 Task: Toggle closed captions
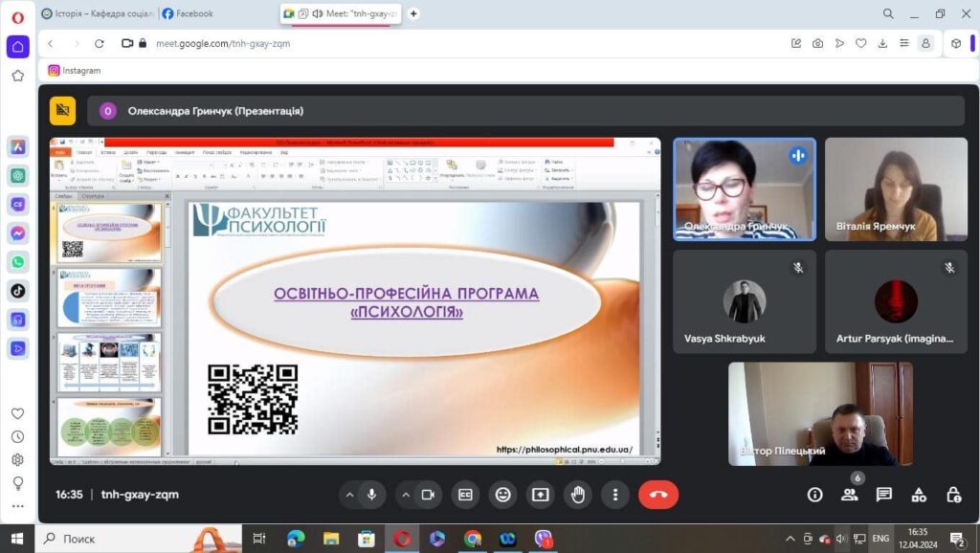(x=465, y=495)
